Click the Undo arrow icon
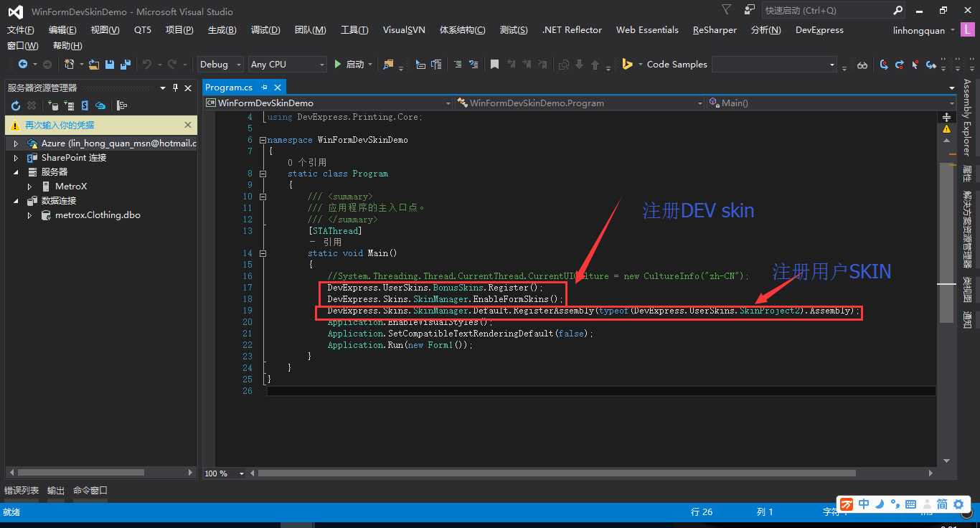This screenshot has width=980, height=528. pos(146,65)
